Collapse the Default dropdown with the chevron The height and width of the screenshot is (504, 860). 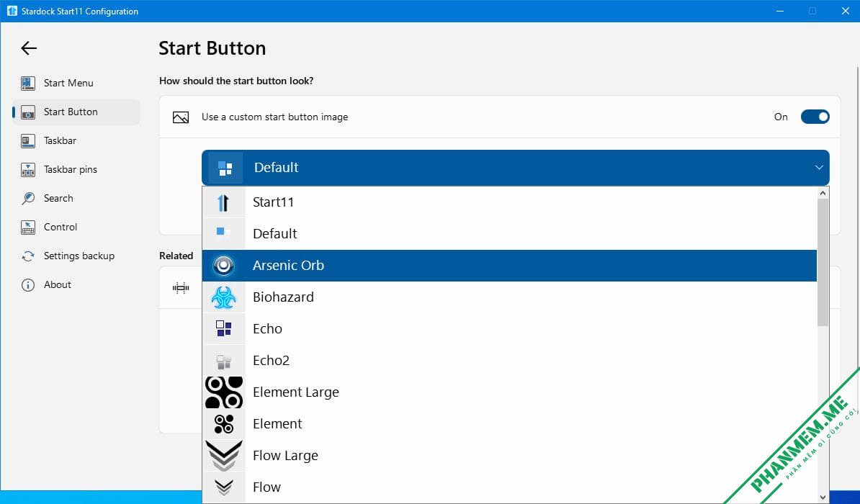coord(819,167)
